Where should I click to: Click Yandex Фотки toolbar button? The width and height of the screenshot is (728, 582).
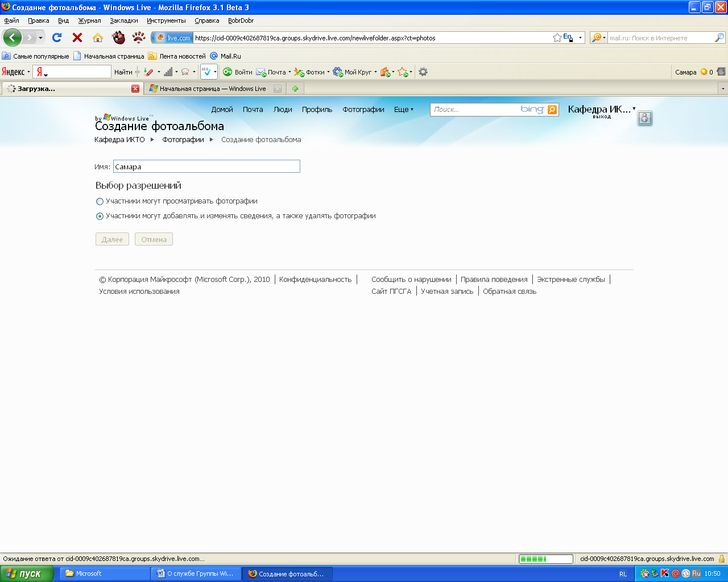[309, 72]
